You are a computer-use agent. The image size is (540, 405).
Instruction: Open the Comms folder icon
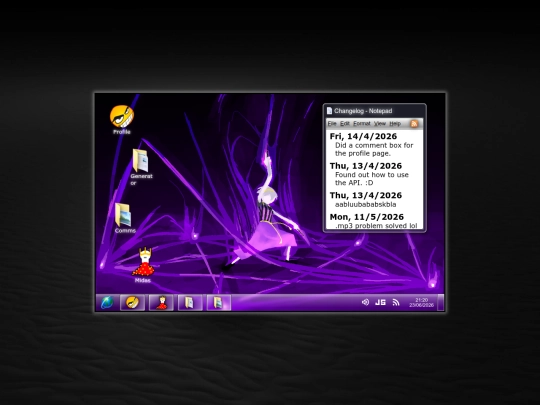[125, 218]
